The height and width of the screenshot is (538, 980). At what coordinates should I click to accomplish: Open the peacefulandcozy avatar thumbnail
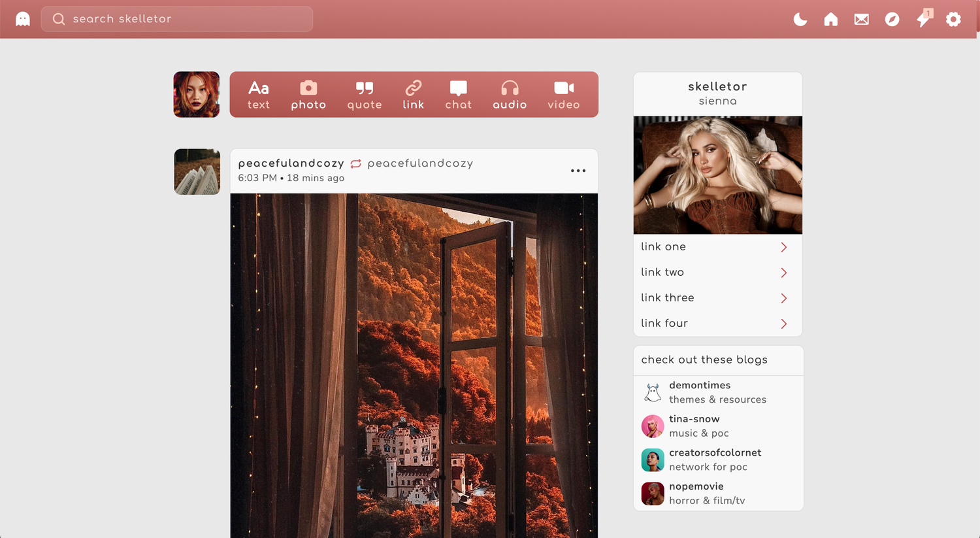tap(197, 172)
